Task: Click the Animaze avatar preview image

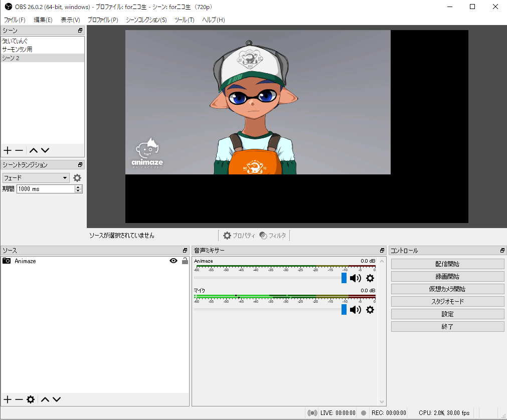Action: pos(258,102)
